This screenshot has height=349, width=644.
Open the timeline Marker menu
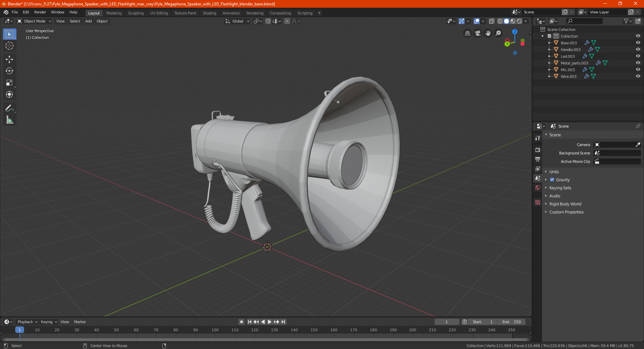(x=80, y=322)
